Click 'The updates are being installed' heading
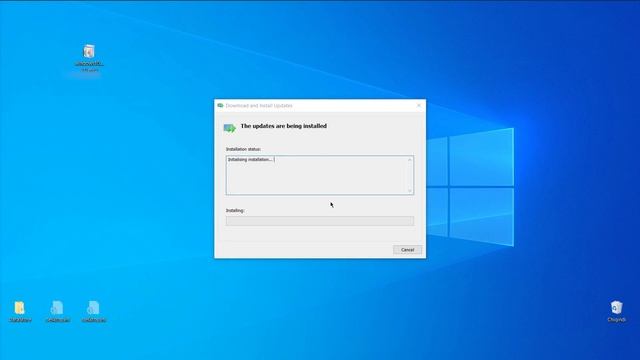The image size is (640, 360). [284, 126]
